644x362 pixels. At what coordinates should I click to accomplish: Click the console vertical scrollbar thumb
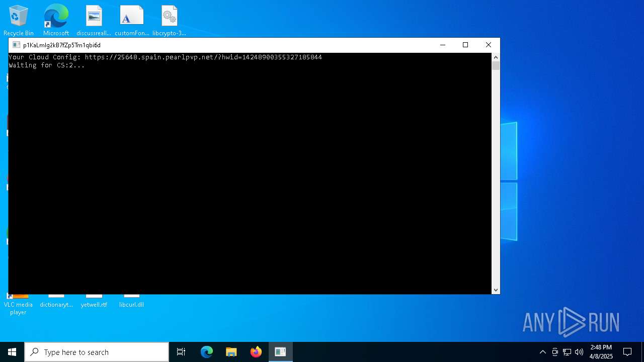click(496, 66)
